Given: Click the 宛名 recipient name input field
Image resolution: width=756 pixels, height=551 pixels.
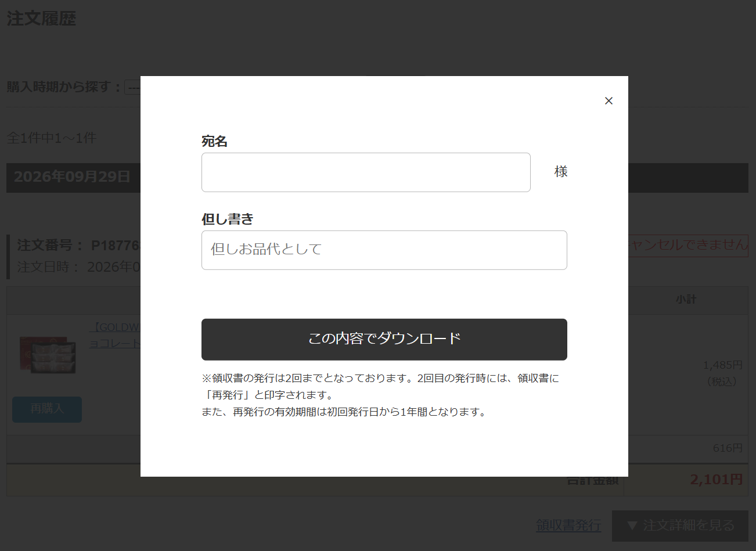Looking at the screenshot, I should click(x=366, y=172).
